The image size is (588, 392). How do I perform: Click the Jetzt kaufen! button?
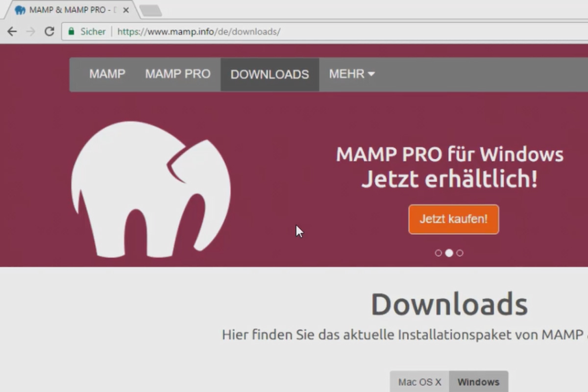(x=454, y=219)
